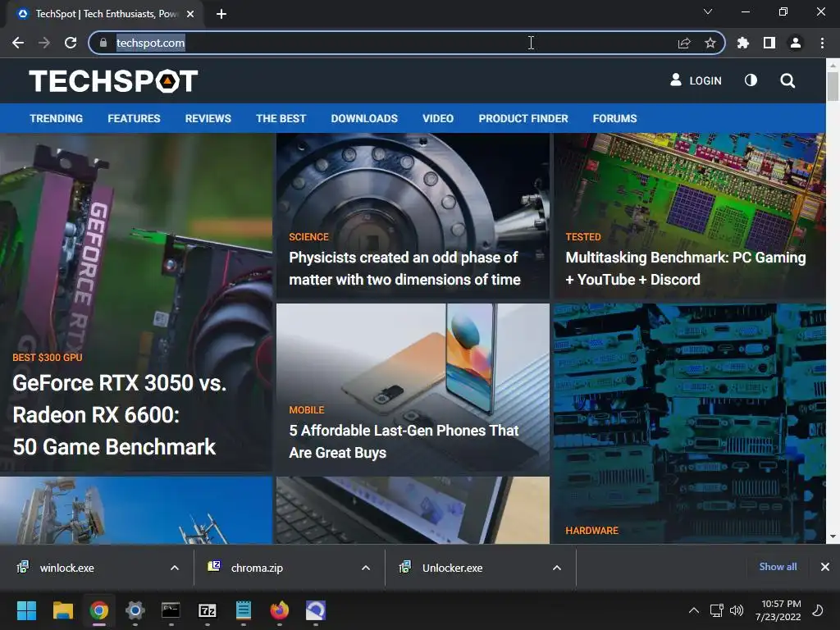
Task: Click the SCIENCE category label
Action: pyautogui.click(x=308, y=237)
